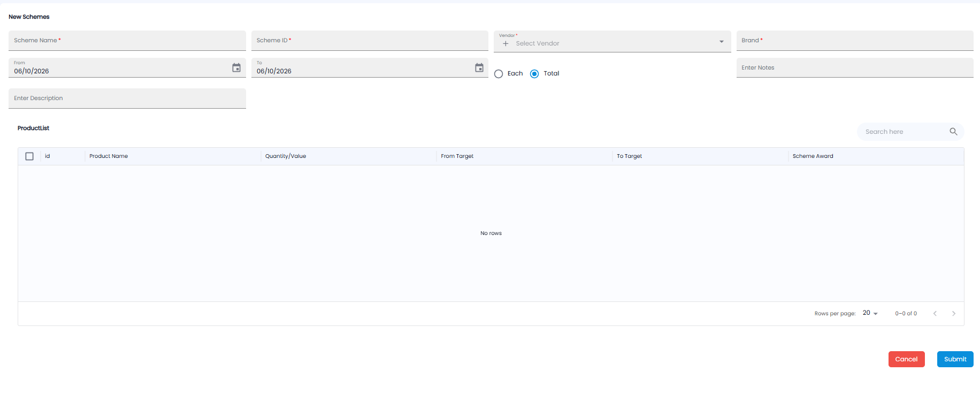The image size is (980, 394).
Task: Expand the Select Vendor dropdown arrow
Action: coord(722,42)
